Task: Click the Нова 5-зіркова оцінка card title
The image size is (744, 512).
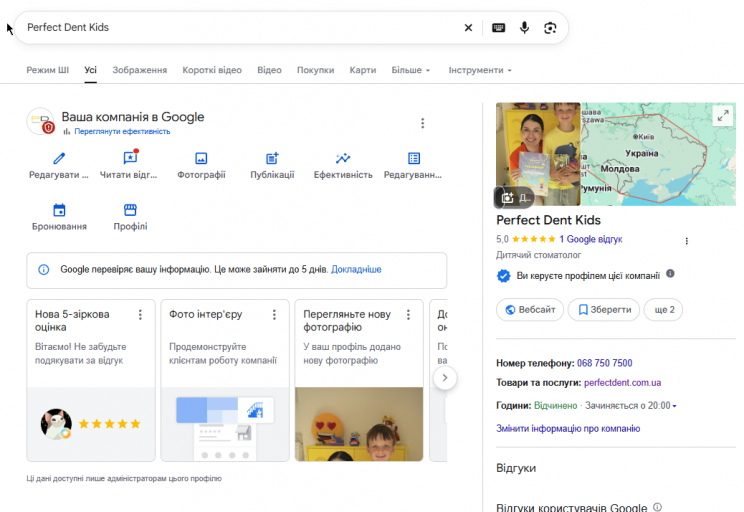Action: (x=72, y=321)
